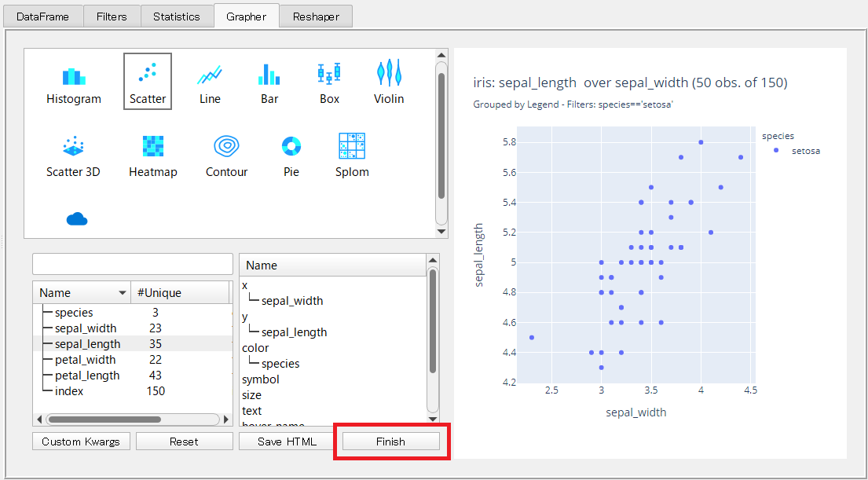Choose the Box plot icon

(329, 74)
